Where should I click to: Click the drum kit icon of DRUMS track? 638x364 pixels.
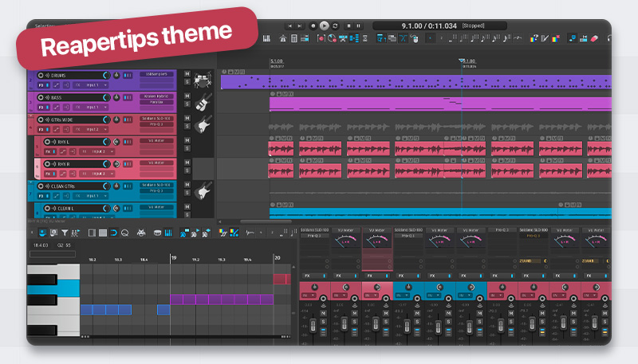click(x=203, y=80)
